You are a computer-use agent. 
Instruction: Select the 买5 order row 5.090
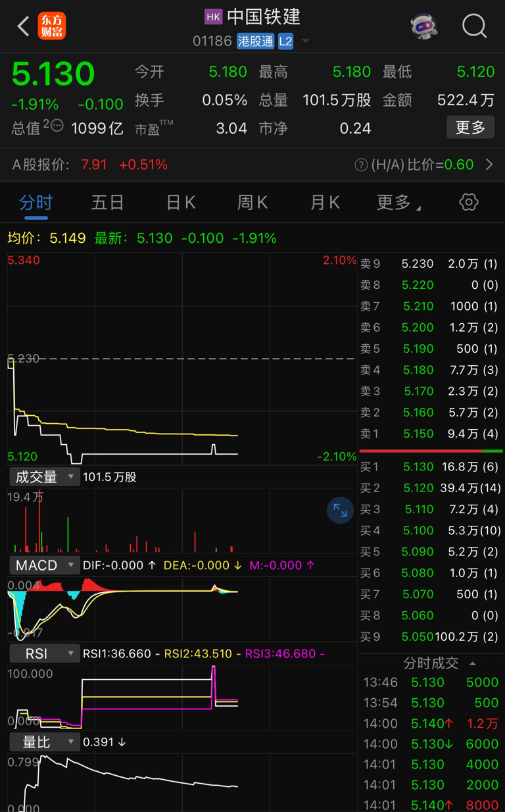(431, 551)
